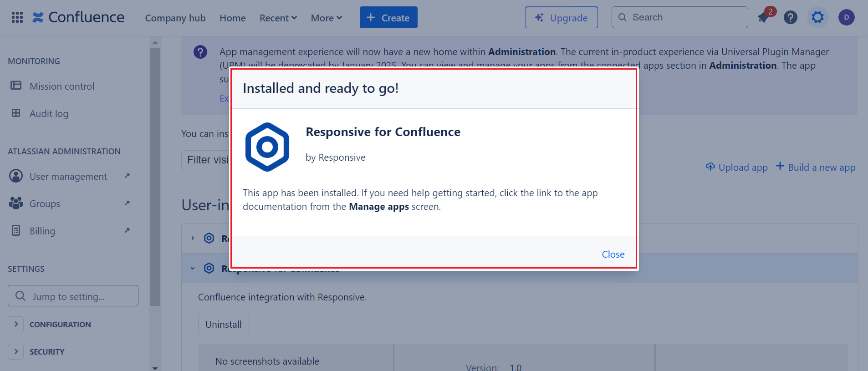
Task: Click the Audit log icon
Action: pyautogui.click(x=16, y=113)
